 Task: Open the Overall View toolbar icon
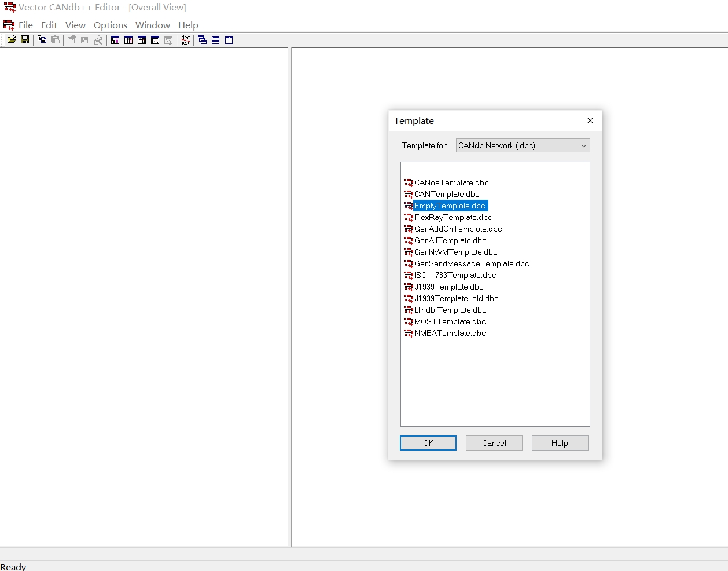click(115, 40)
